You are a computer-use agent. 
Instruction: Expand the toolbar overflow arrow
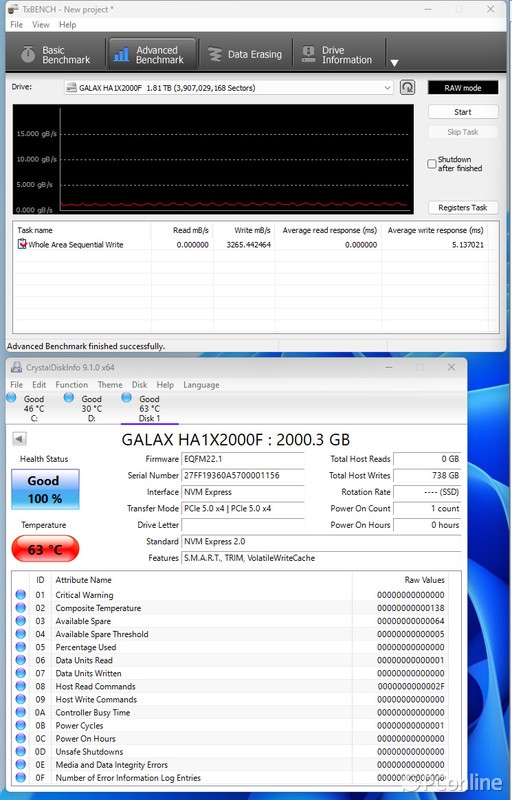(394, 63)
